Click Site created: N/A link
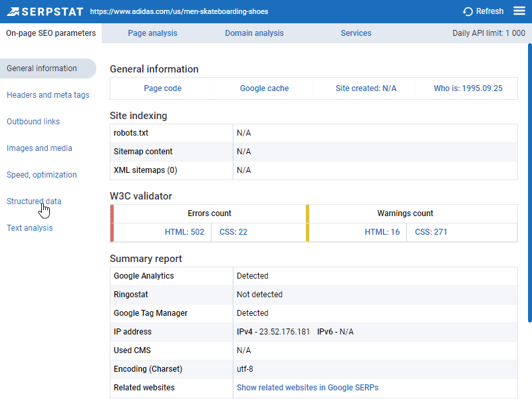The width and height of the screenshot is (532, 399). (366, 88)
